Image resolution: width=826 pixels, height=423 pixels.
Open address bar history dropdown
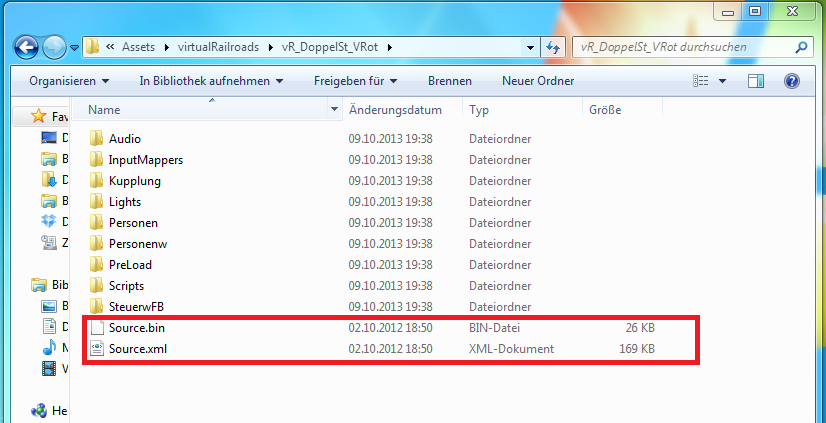(x=530, y=47)
